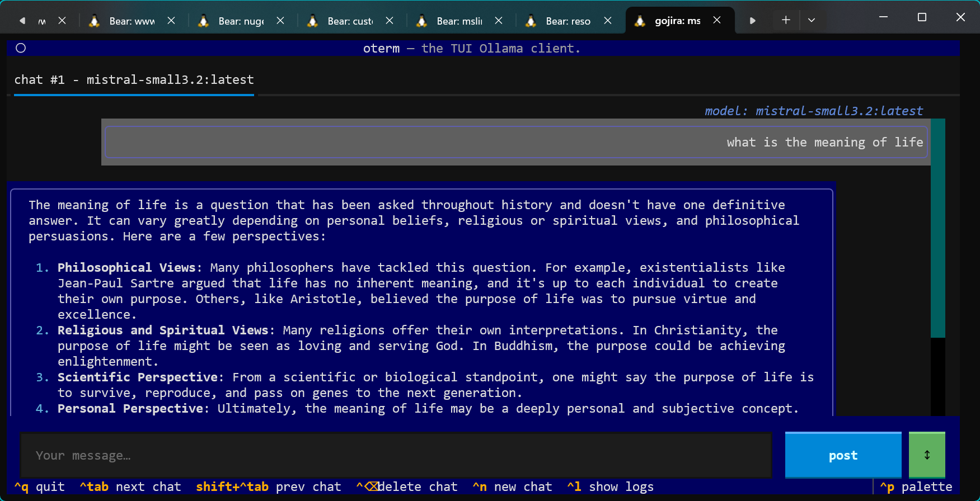
Task: Click Tux icon of 'Bear: mslii' tab
Action: tap(422, 21)
